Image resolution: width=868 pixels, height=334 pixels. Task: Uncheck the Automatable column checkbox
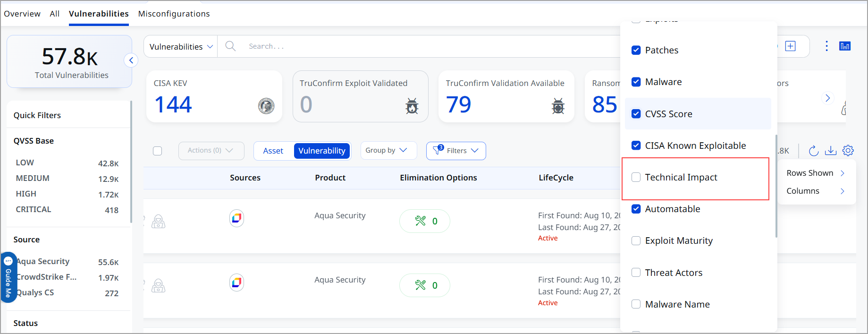pos(636,209)
